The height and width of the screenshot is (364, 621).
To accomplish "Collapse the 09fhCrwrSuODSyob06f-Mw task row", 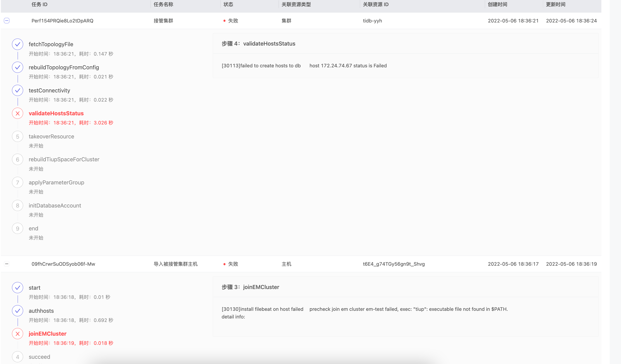I will coord(7,264).
